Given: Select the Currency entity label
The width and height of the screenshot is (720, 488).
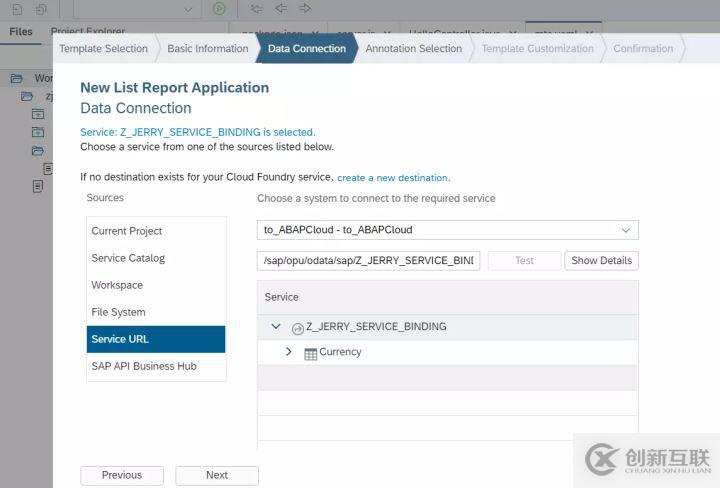Looking at the screenshot, I should [340, 352].
